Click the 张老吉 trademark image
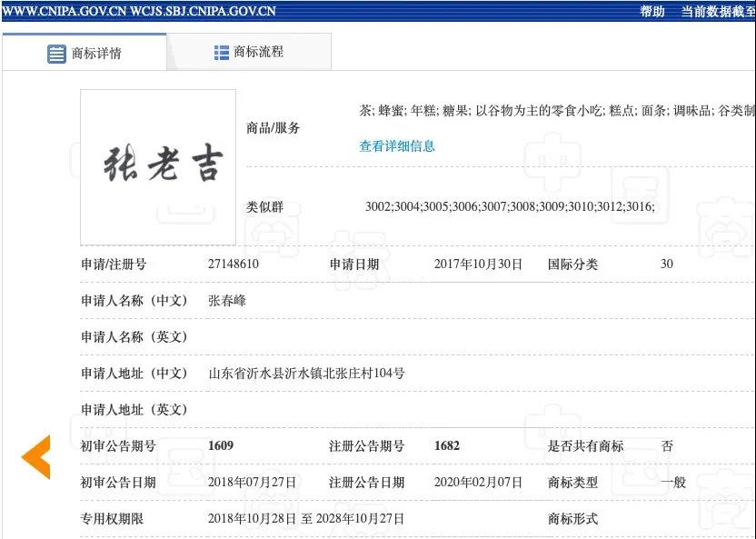The width and height of the screenshot is (756, 539). click(158, 167)
